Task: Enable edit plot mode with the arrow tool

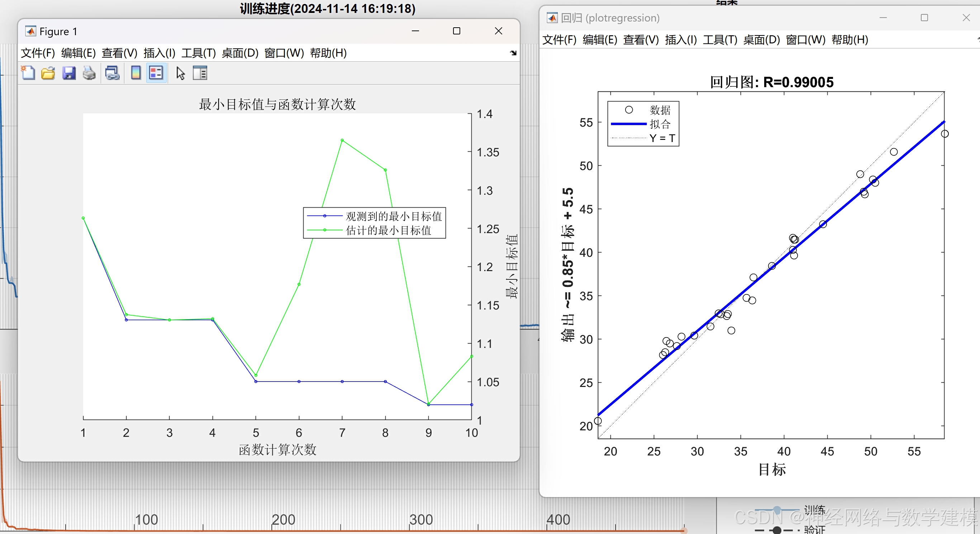Action: tap(180, 73)
